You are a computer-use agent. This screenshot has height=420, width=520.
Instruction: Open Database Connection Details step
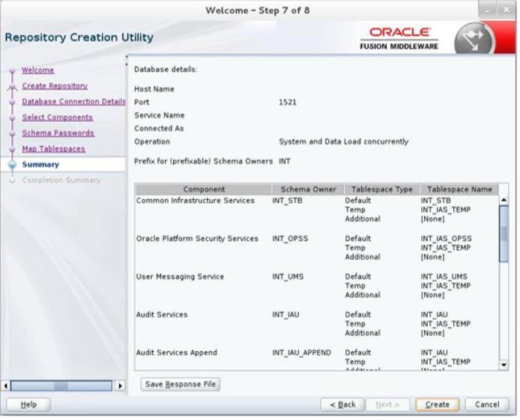73,102
